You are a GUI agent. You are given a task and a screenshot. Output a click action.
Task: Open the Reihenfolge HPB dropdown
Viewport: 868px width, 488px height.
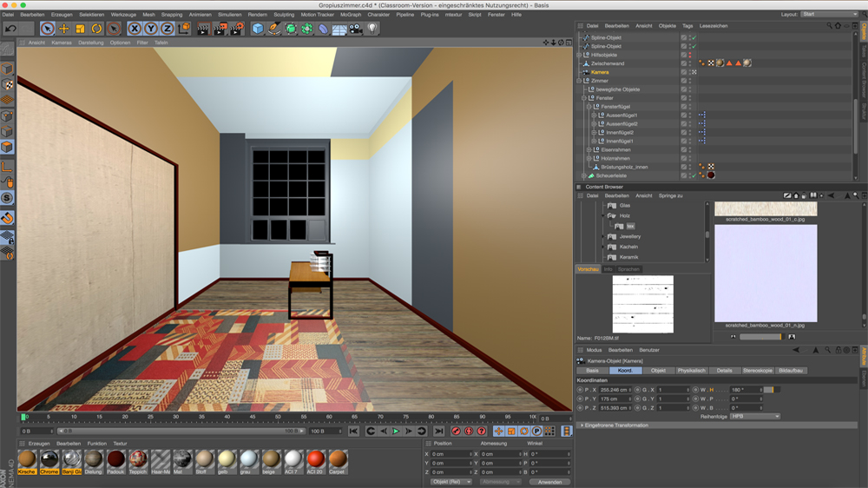[753, 416]
